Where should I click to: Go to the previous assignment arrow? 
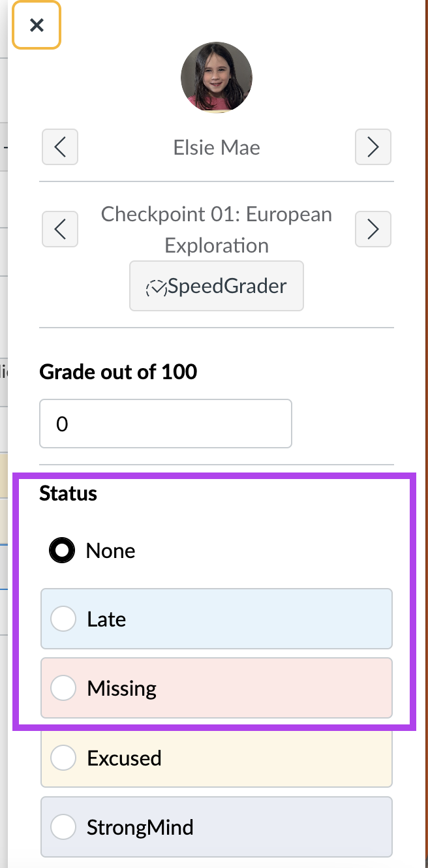click(60, 229)
